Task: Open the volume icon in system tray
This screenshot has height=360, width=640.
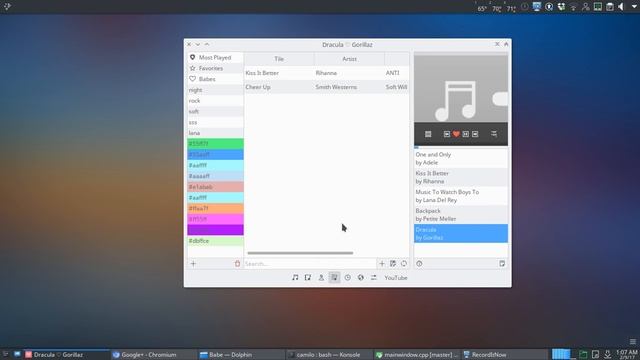Action: coord(621,7)
